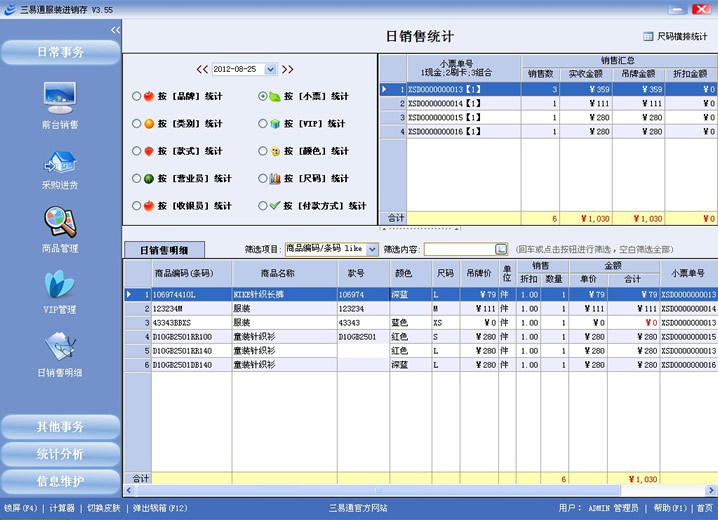
Task: Expand the 统计分析 sidebar section
Action: tap(60, 454)
